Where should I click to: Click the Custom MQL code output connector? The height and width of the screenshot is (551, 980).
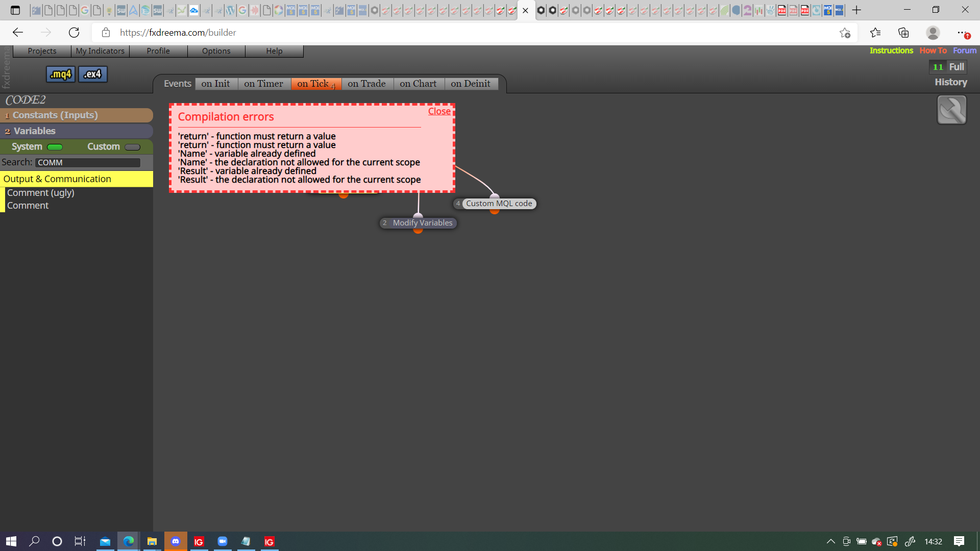tap(495, 211)
